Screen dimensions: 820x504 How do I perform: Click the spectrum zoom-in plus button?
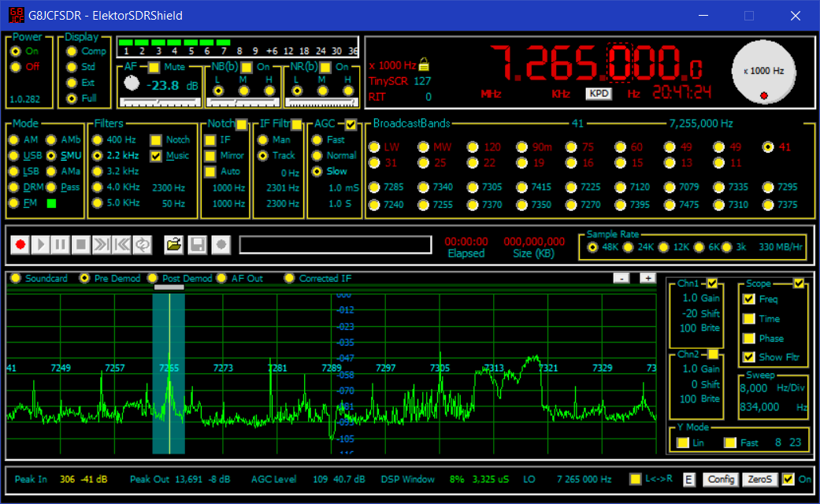tap(647, 278)
